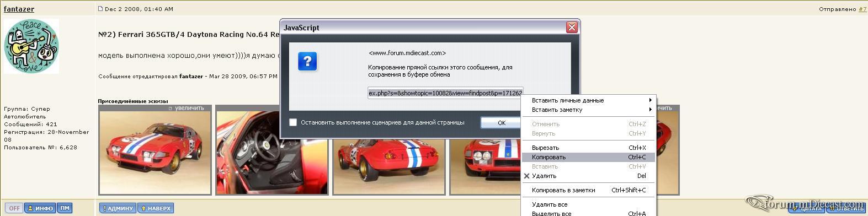This screenshot has width=868, height=216.
Task: Open the fantazer username link
Action: [x=19, y=9]
